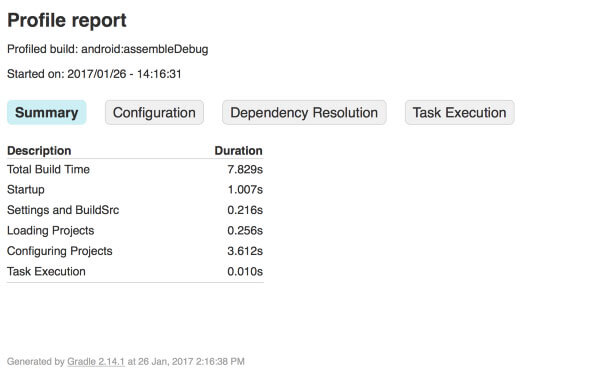Viewport: 600px width, 371px height.
Task: Click the Description column header
Action: click(39, 151)
